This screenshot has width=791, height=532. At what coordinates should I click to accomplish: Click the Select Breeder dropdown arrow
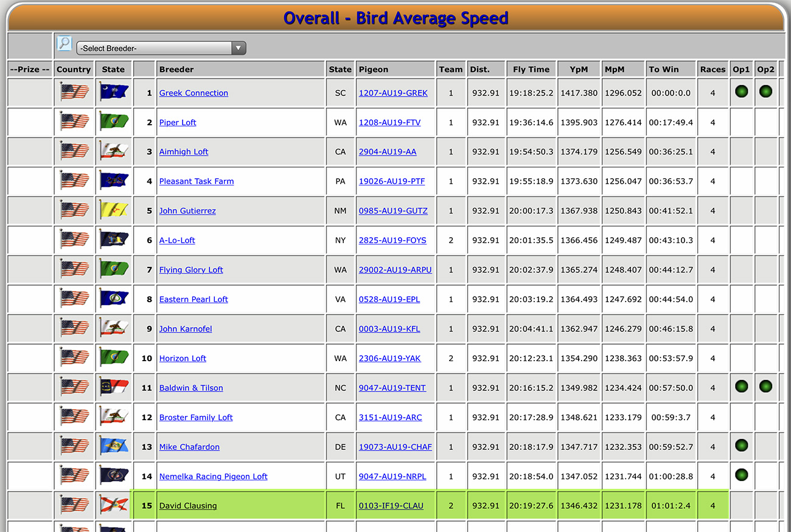pyautogui.click(x=239, y=48)
